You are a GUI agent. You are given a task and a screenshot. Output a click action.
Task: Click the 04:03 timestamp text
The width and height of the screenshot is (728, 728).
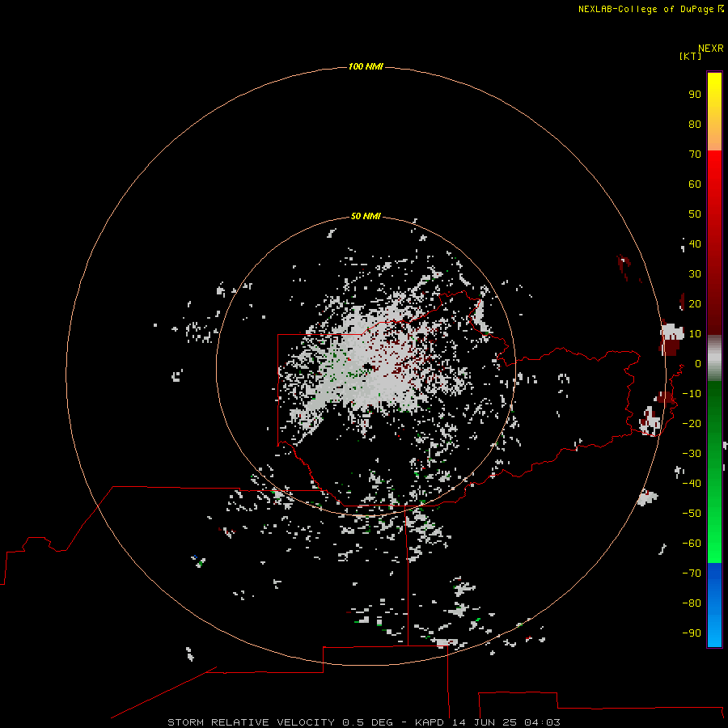(x=542, y=722)
